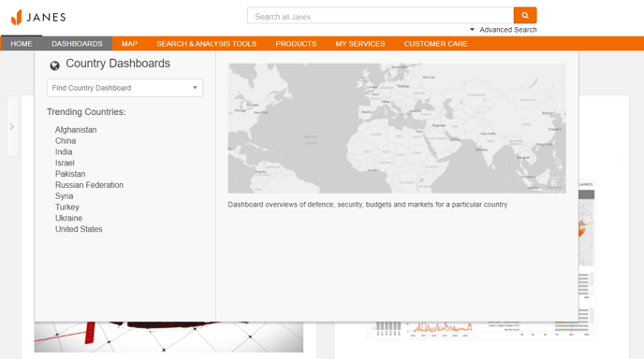Open the CUSTOMER CARE menu item

[x=436, y=44]
